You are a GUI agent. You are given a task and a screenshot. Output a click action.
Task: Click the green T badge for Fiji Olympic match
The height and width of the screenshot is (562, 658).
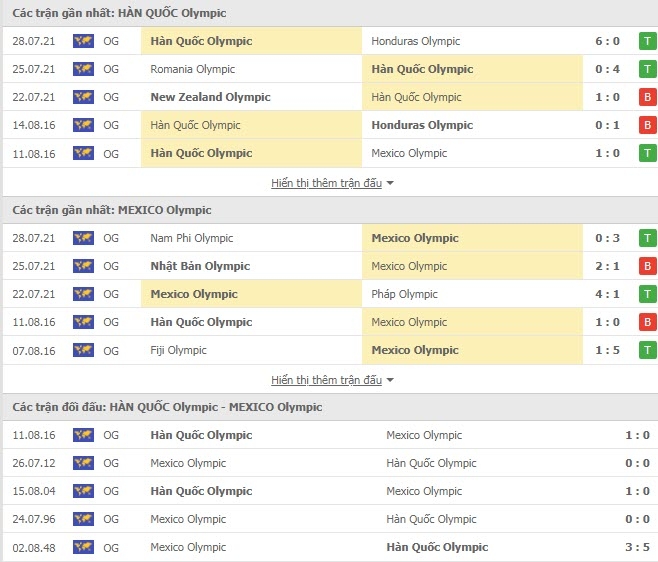point(648,350)
